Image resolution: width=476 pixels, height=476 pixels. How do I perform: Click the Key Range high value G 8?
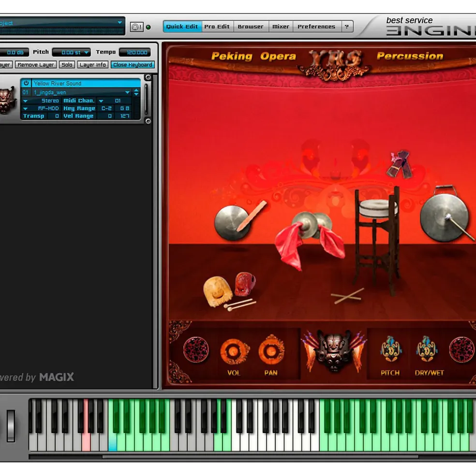tap(125, 108)
